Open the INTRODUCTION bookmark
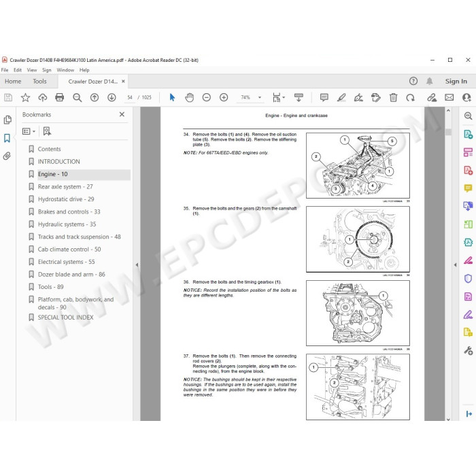Screen dimensions: 476x476 coord(59,162)
